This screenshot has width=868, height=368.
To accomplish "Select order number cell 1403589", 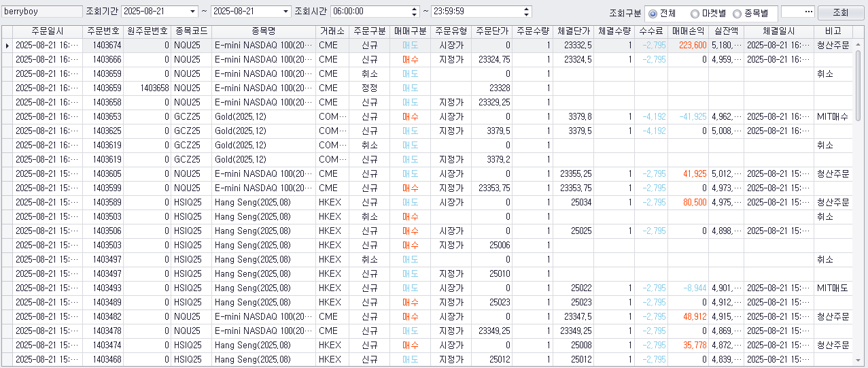I will pyautogui.click(x=103, y=202).
